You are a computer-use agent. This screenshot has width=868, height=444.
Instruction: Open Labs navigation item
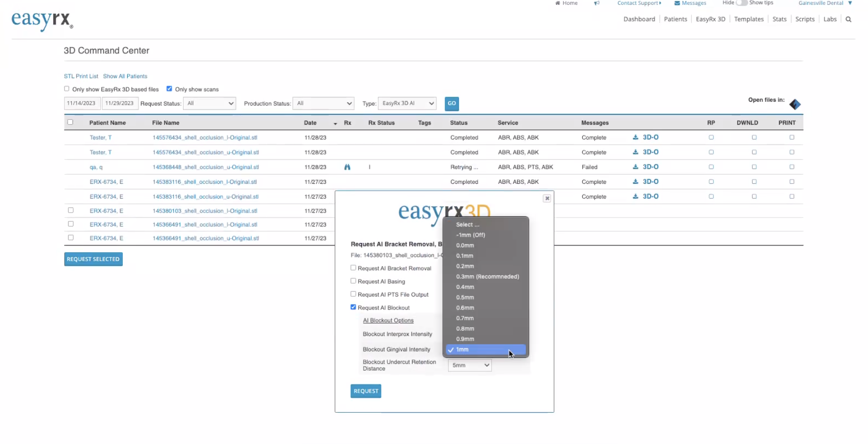[x=830, y=19]
